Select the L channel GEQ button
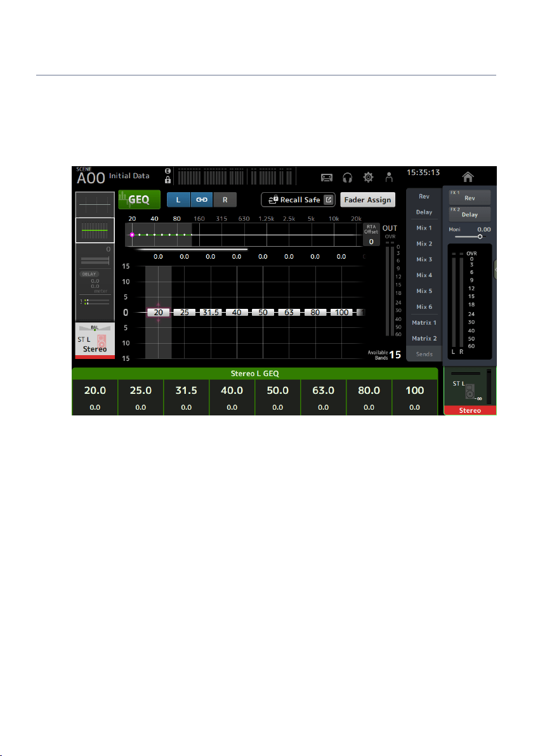533x756 pixels. pos(178,200)
